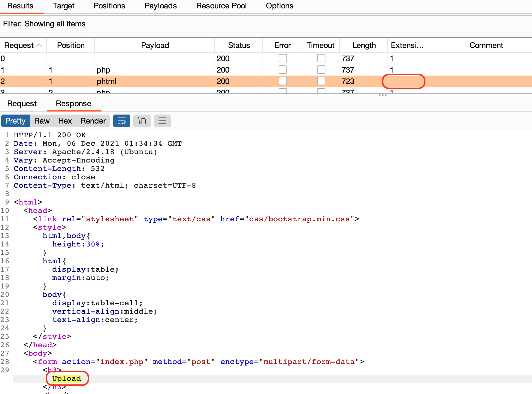Image resolution: width=532 pixels, height=394 pixels.
Task: Click the bootstrap.min.css link line
Action: [x=196, y=219]
